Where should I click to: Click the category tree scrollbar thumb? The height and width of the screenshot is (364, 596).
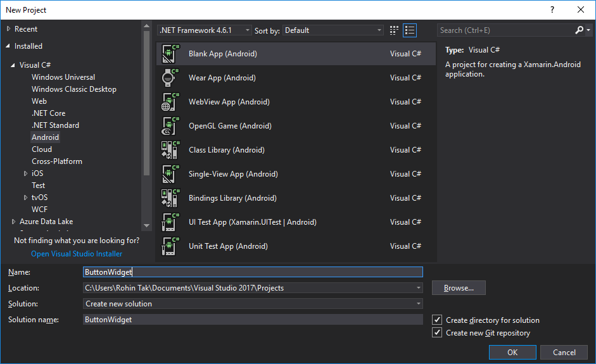click(147, 103)
